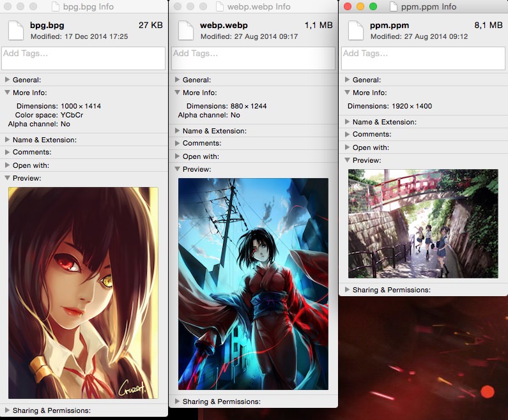Viewport: 508px width, 420px height.
Task: Close the inactive bpg.bpg Info window
Action: 8,6
